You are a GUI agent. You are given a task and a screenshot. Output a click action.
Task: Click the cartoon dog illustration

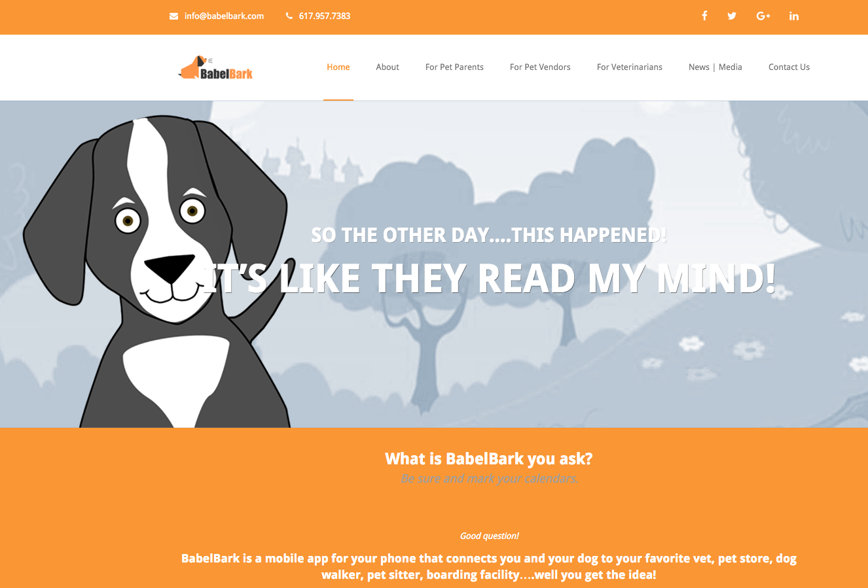(157, 271)
